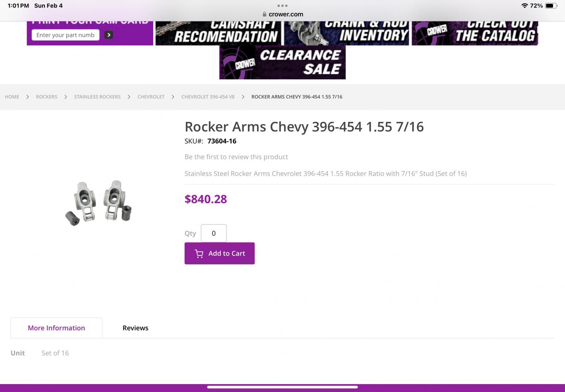The height and width of the screenshot is (392, 565).
Task: Open the Camshaft Recommendation banner
Action: pos(218,33)
